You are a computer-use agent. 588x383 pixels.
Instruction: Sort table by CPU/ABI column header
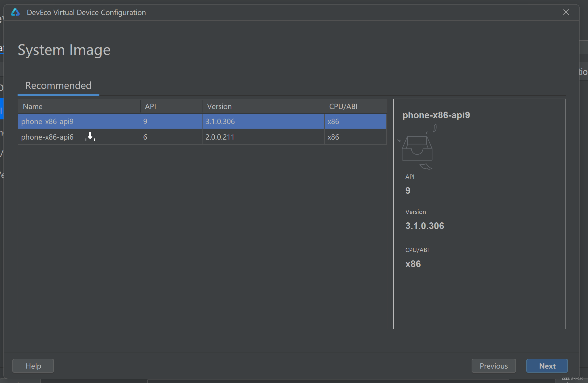click(343, 106)
